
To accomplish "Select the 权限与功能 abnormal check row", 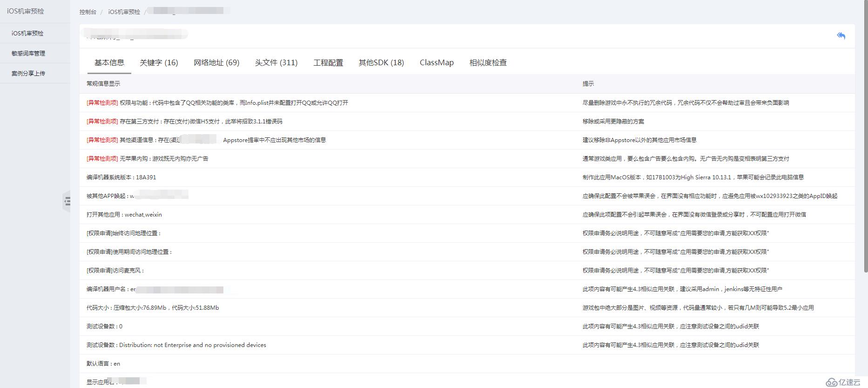I will (467, 103).
